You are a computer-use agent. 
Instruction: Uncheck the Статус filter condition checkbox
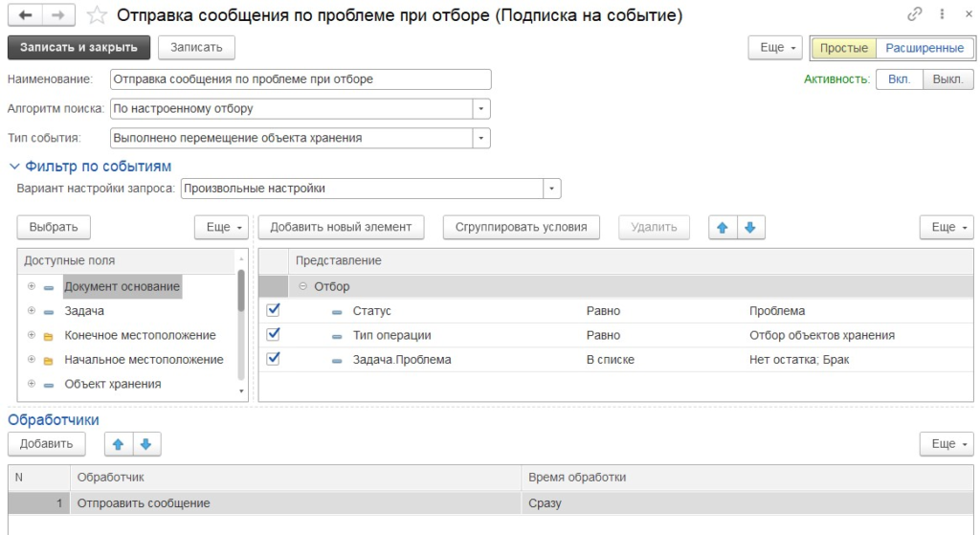[273, 310]
